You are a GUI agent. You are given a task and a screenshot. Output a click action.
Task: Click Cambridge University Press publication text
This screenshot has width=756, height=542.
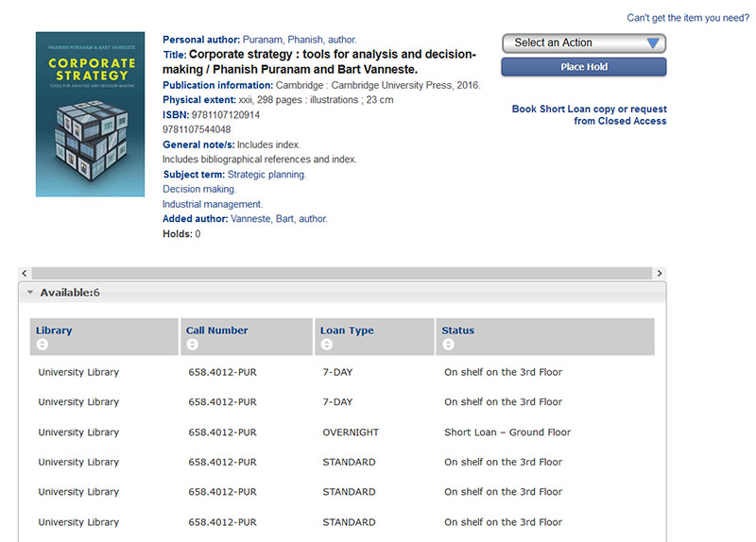[378, 85]
